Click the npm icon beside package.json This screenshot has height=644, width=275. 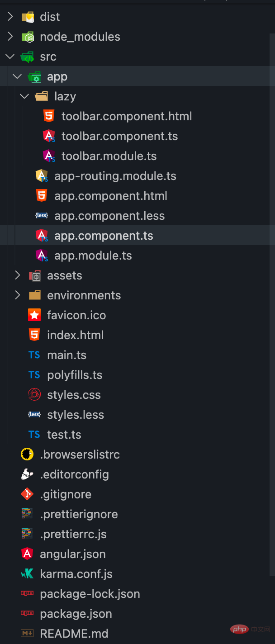click(x=27, y=614)
